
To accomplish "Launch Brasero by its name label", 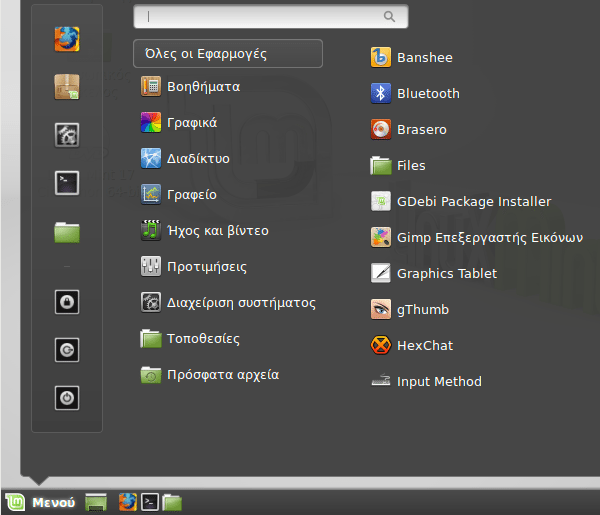I will 422,129.
